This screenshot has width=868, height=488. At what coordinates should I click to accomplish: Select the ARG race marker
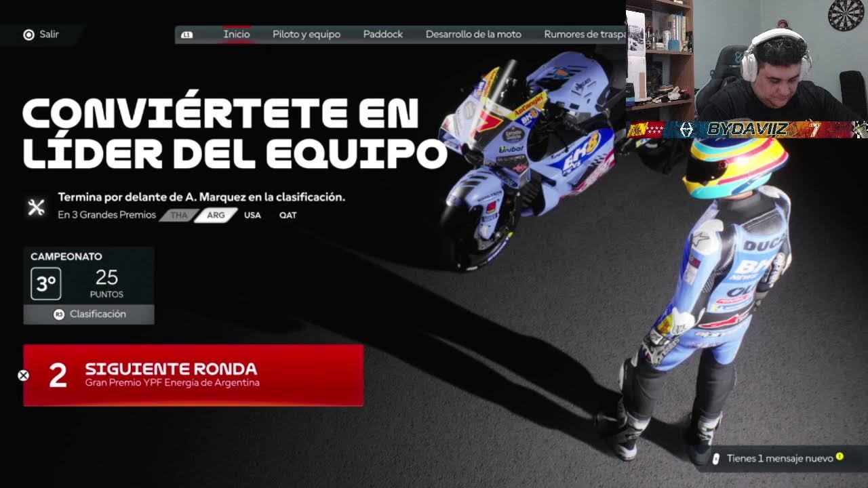coord(216,216)
